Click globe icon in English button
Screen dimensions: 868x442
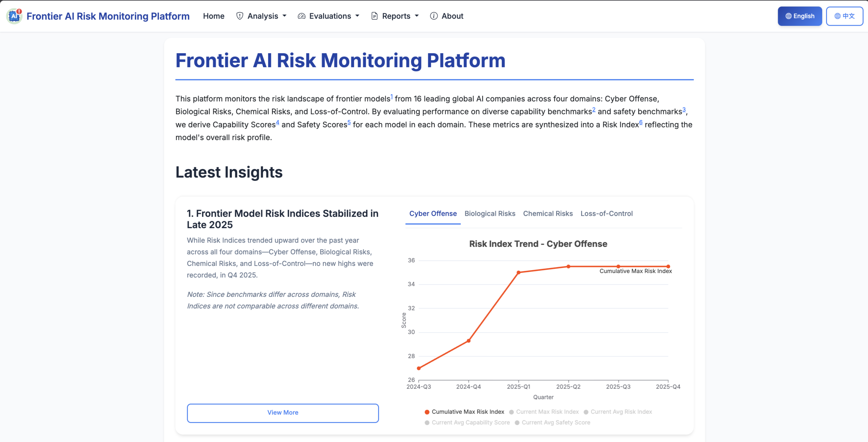coord(788,16)
